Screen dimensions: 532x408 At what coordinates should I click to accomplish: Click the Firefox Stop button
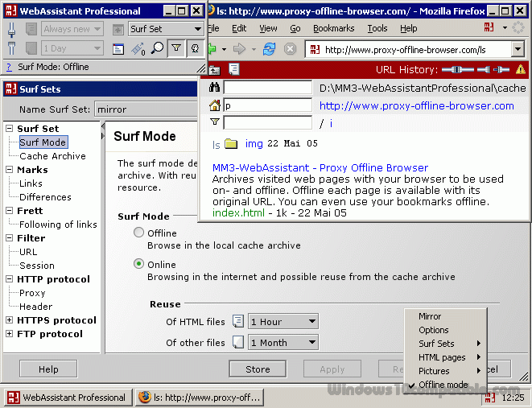[x=290, y=49]
